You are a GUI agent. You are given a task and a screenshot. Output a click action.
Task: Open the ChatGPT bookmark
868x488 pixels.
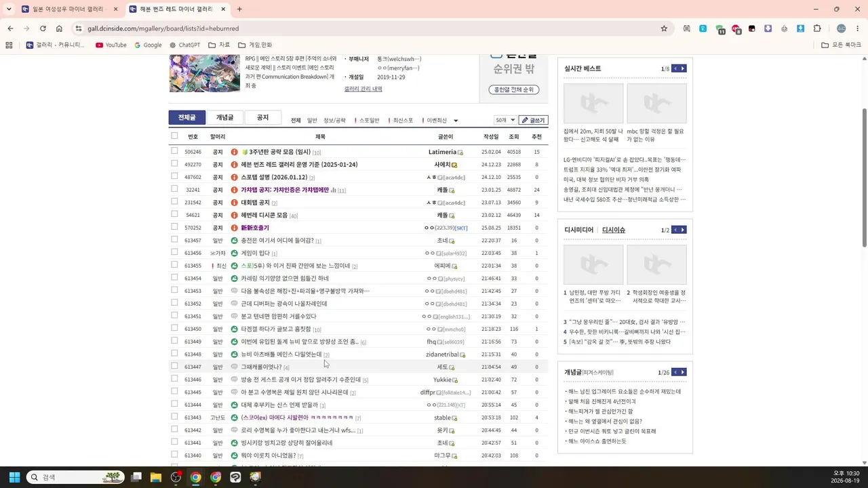[184, 45]
